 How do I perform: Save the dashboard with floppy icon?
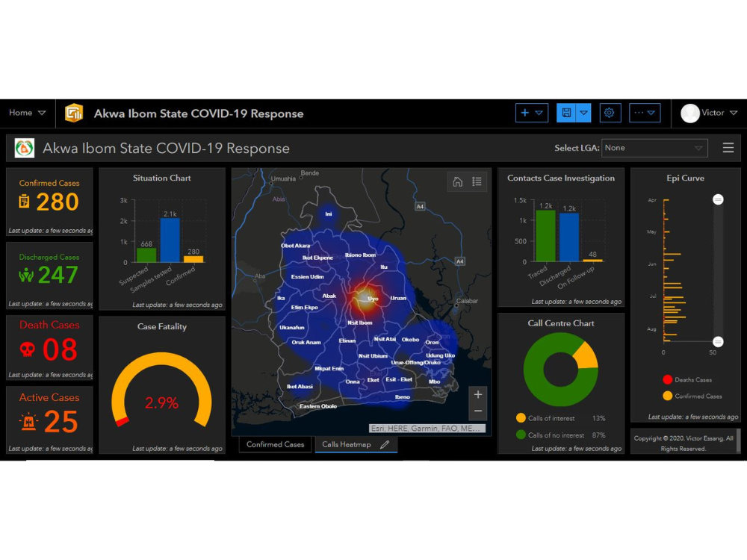(x=566, y=113)
